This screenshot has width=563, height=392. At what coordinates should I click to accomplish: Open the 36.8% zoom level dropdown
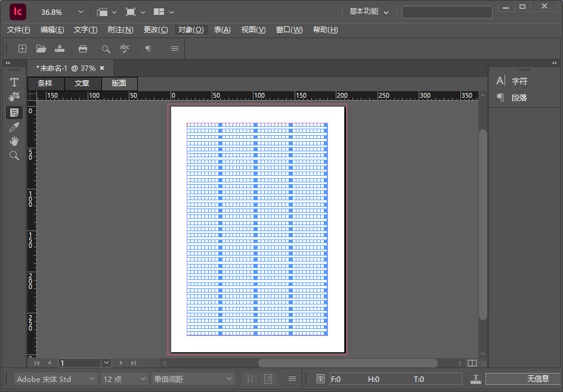click(81, 12)
